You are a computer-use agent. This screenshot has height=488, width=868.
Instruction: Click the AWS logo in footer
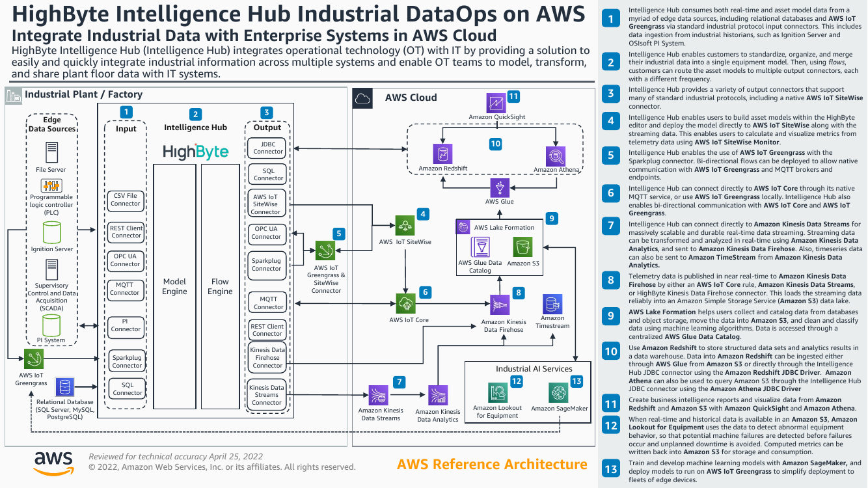tap(53, 463)
